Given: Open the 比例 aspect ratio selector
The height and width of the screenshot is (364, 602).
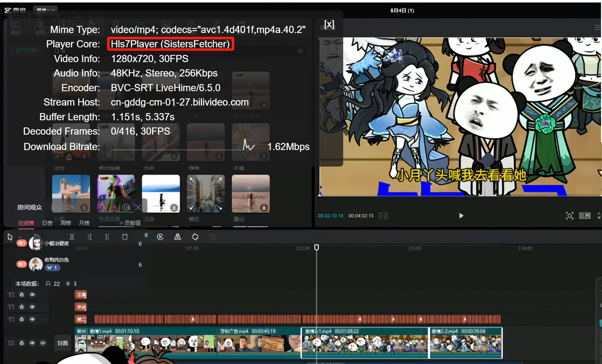Looking at the screenshot, I should tap(585, 216).
